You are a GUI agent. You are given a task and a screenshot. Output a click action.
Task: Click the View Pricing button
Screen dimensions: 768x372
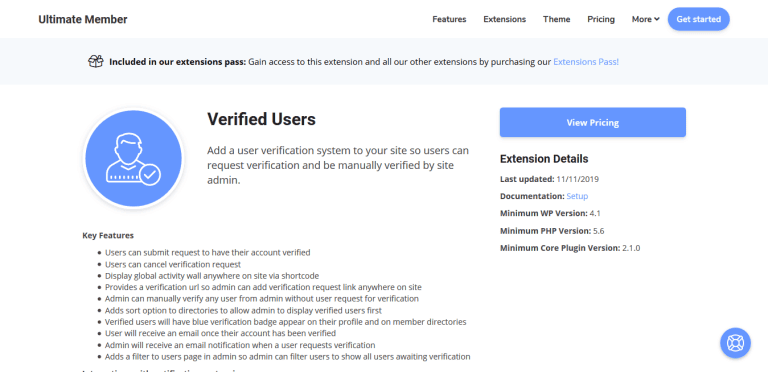pyautogui.click(x=593, y=122)
